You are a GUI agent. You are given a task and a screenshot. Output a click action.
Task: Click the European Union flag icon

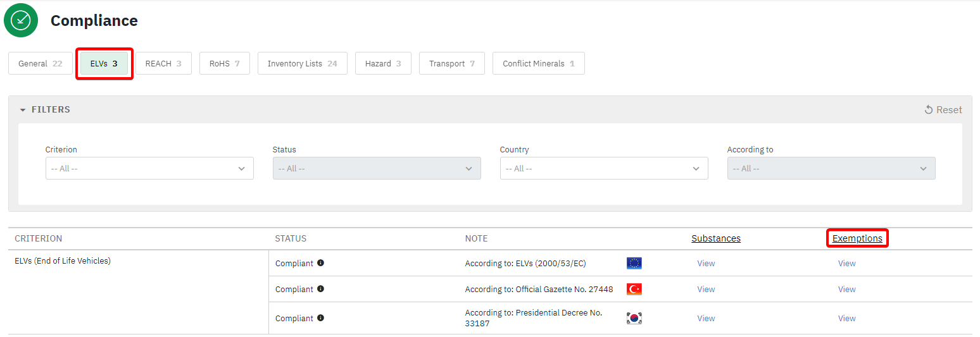click(x=634, y=264)
